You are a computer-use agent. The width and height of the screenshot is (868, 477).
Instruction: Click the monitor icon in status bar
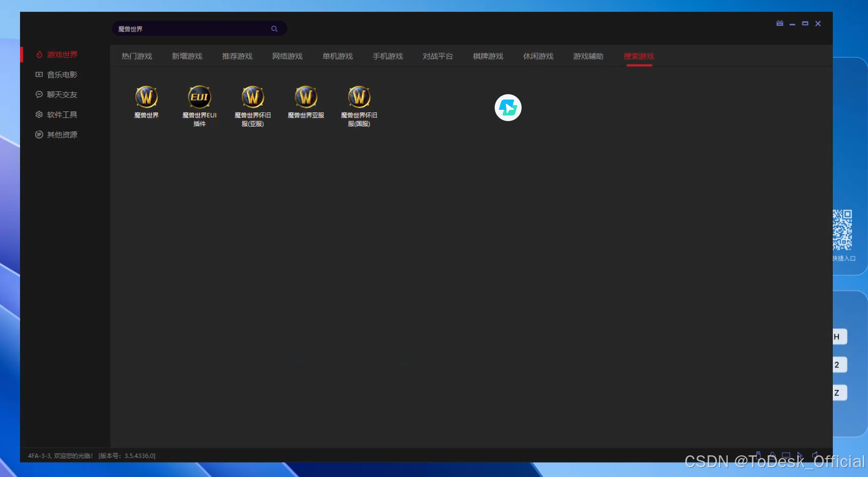[786, 455]
